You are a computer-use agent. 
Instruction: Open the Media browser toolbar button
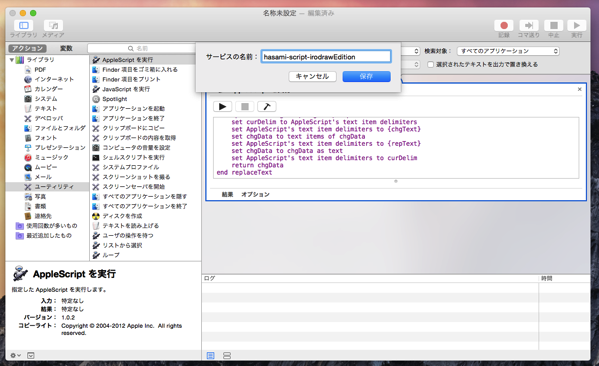point(53,26)
